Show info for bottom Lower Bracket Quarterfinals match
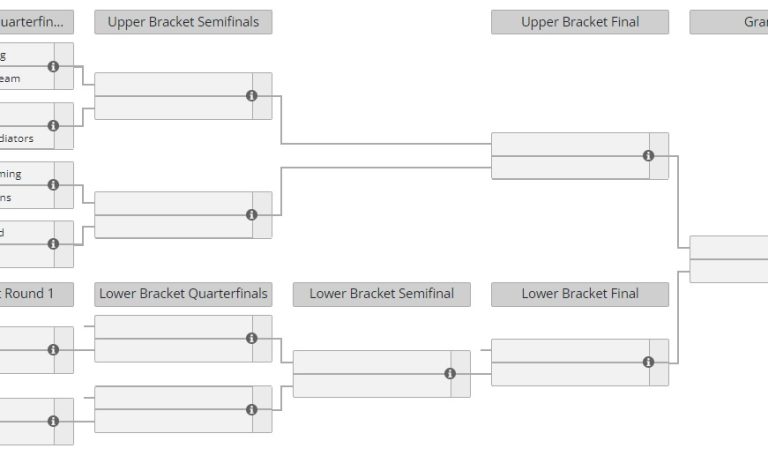The height and width of the screenshot is (456, 768). pos(251,409)
